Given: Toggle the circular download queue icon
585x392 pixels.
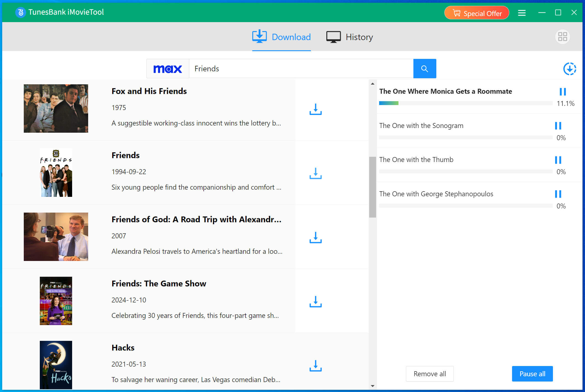Looking at the screenshot, I should coord(570,69).
